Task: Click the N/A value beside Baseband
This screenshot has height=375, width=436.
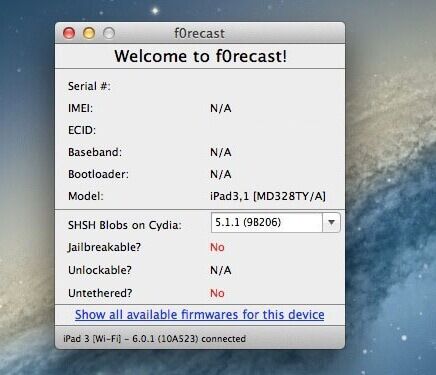Action: 221,152
